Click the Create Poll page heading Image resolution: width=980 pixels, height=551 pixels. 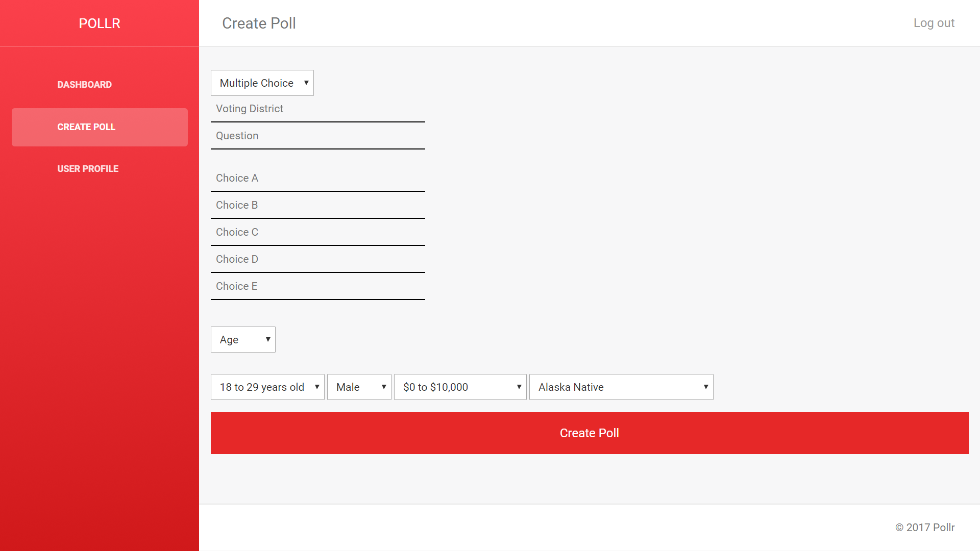pyautogui.click(x=259, y=23)
